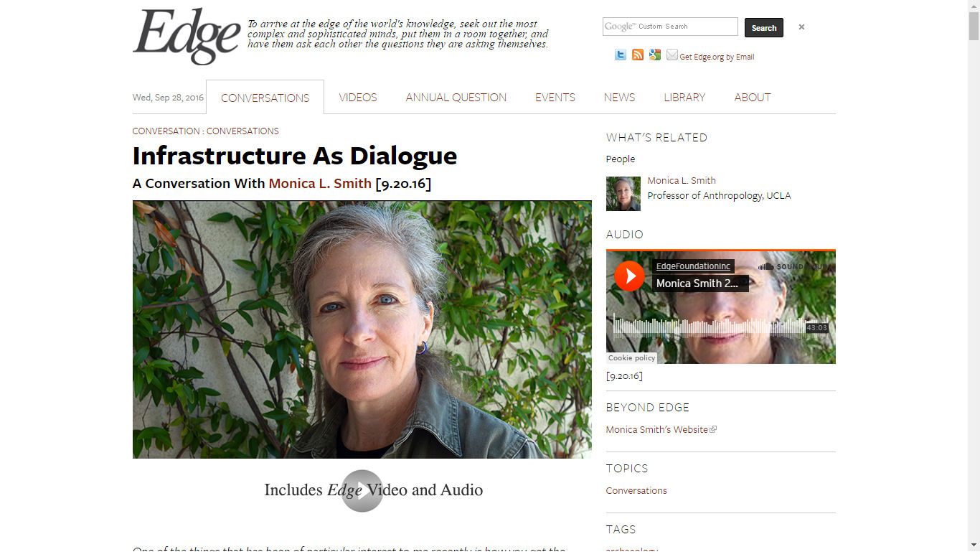Open the Videos menu item

[358, 98]
